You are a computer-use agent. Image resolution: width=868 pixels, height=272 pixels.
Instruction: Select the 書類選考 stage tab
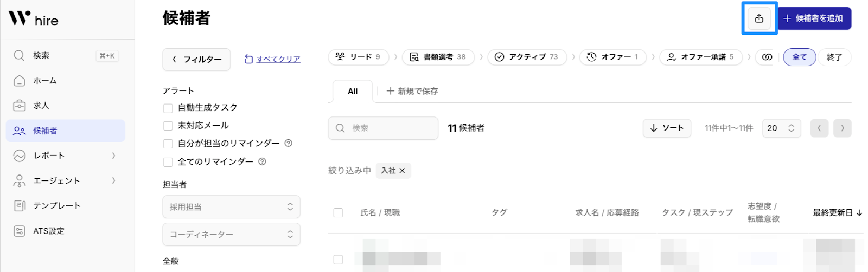(x=438, y=57)
